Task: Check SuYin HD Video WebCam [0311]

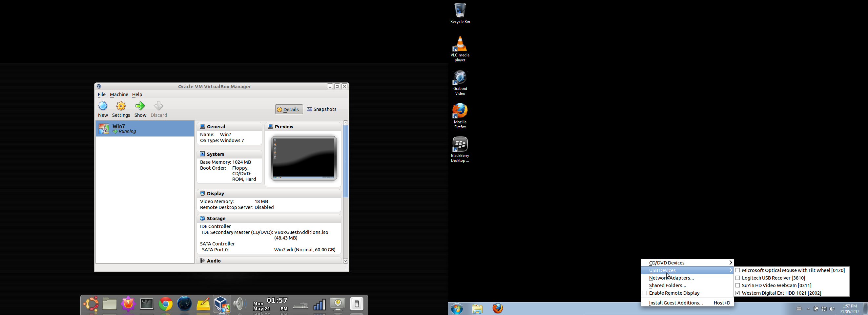Action: pos(737,285)
